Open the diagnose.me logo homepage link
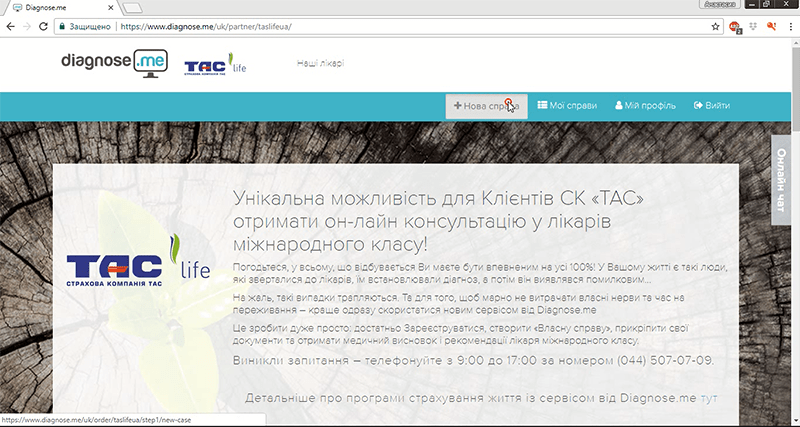Viewport: 800px width, 427px height. tap(114, 63)
